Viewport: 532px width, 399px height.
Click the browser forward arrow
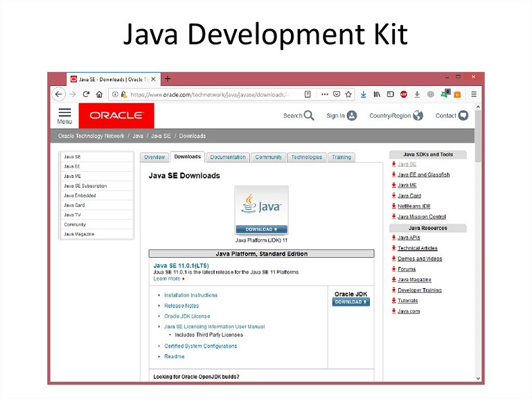tap(72, 94)
